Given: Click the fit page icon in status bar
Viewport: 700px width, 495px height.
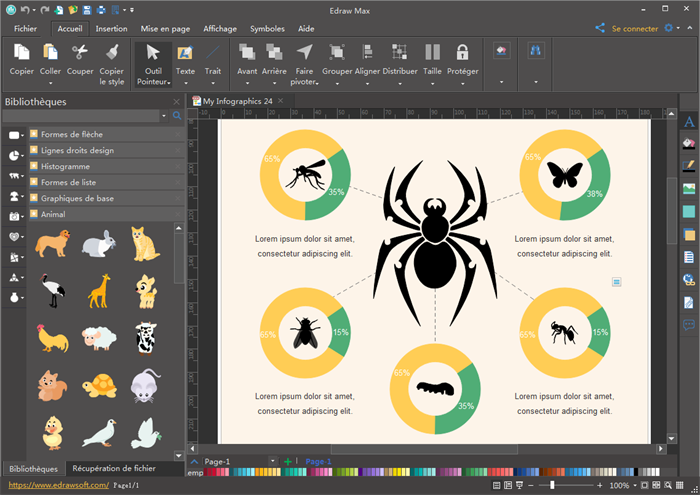Looking at the screenshot, I should (645, 485).
